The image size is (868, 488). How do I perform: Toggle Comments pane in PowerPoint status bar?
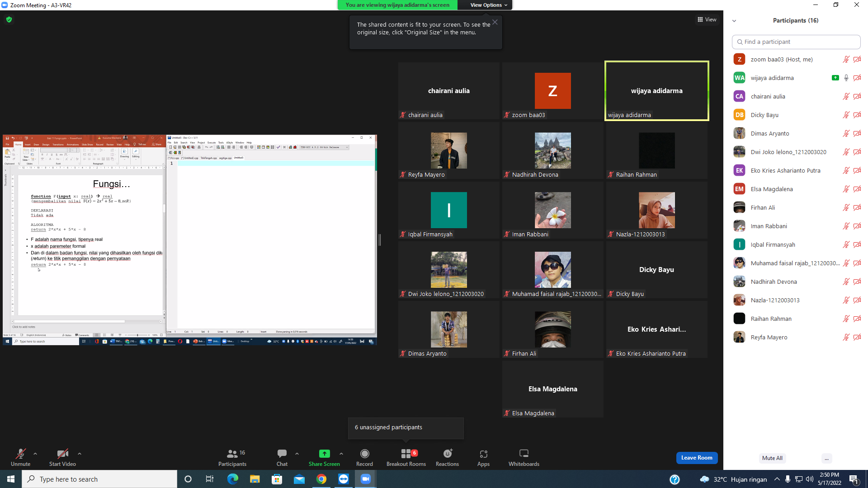(x=83, y=335)
